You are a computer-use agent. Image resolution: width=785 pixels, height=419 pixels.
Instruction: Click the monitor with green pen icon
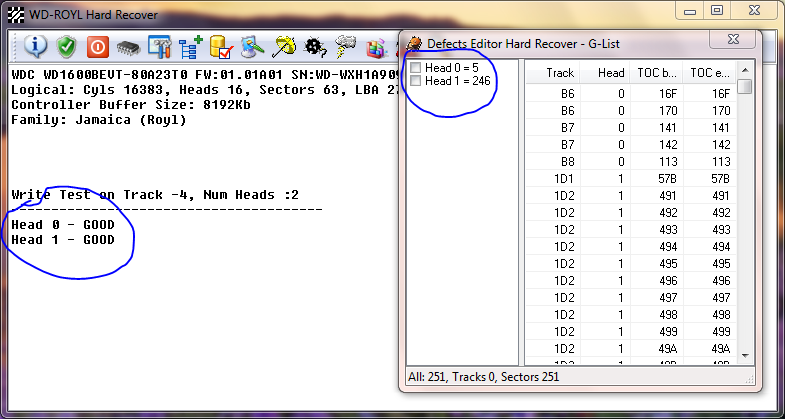tap(252, 47)
